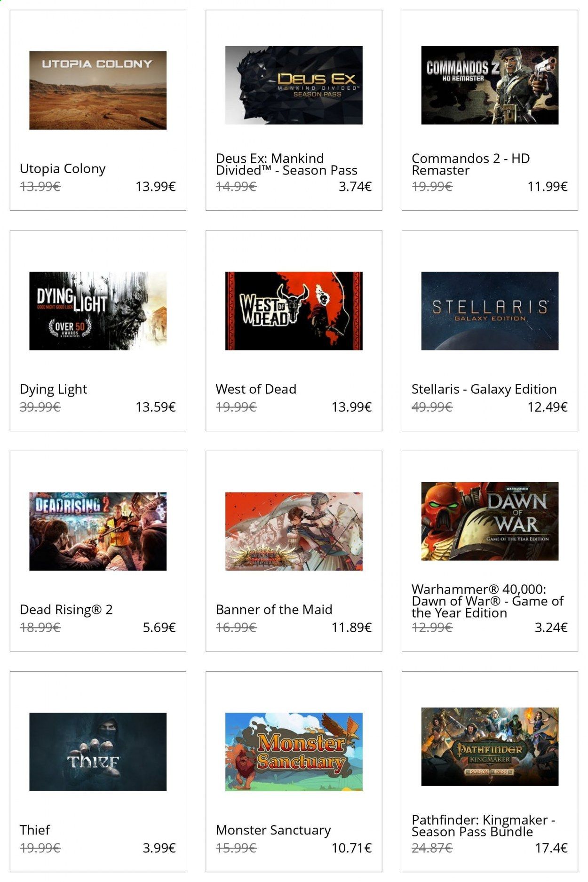This screenshot has height=882, width=588.
Task: Open the Dying Light cover image
Action: point(98,311)
